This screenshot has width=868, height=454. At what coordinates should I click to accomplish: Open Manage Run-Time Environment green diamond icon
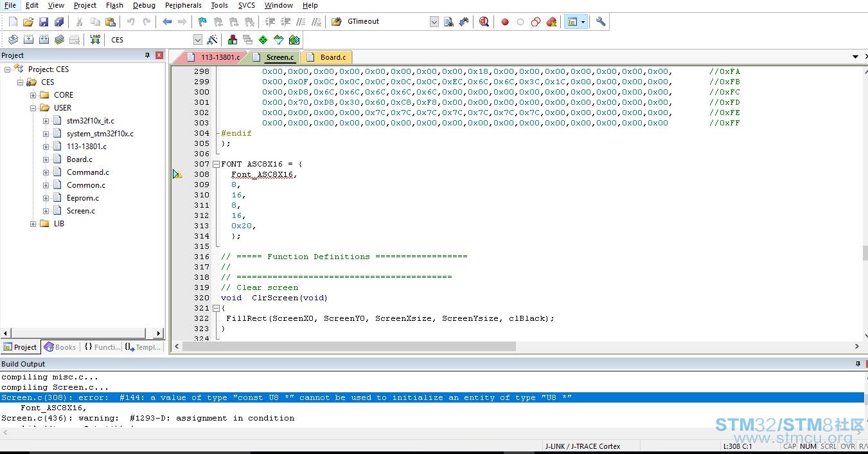[263, 40]
